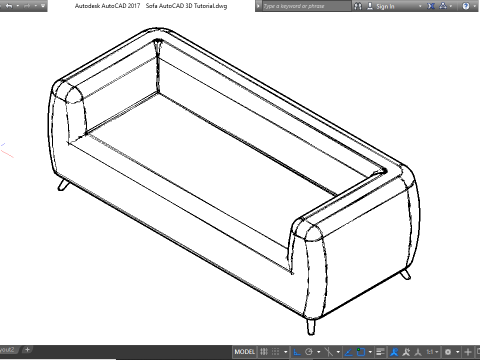Expand the search box arrow left of keyword field
The width and height of the screenshot is (480, 360).
pos(258,6)
